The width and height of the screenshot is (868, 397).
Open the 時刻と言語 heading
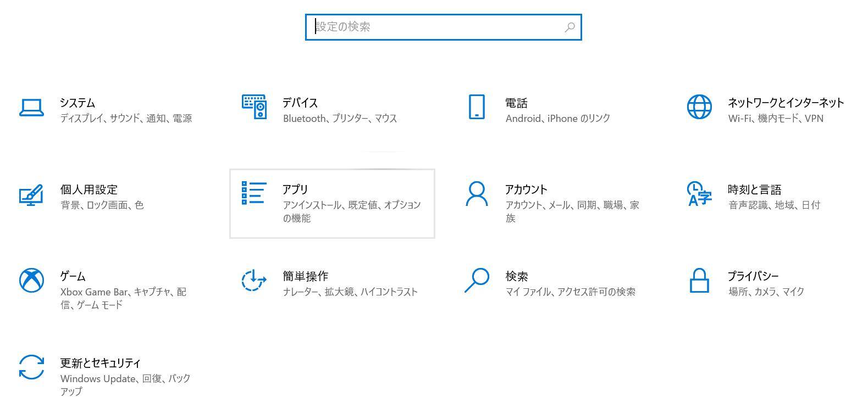(x=754, y=189)
